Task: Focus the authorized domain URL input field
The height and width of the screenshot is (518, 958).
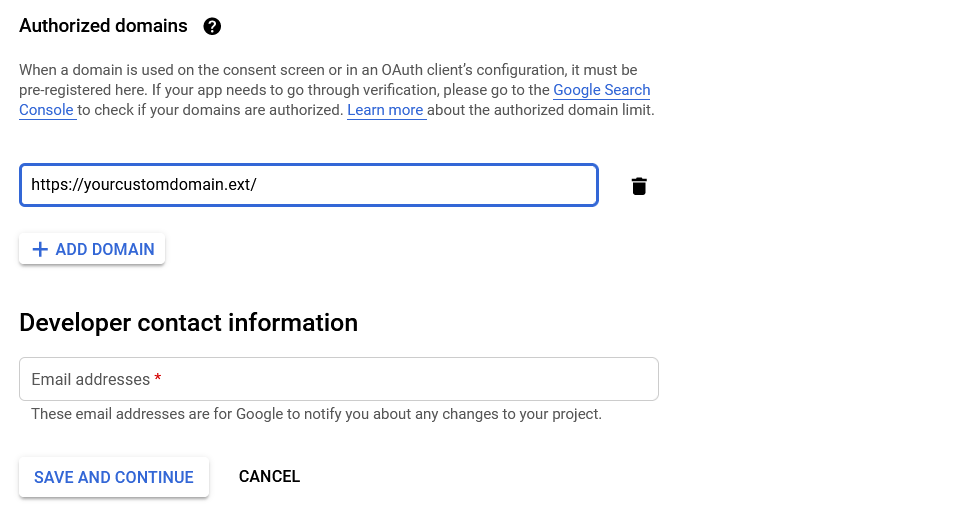Action: click(309, 185)
